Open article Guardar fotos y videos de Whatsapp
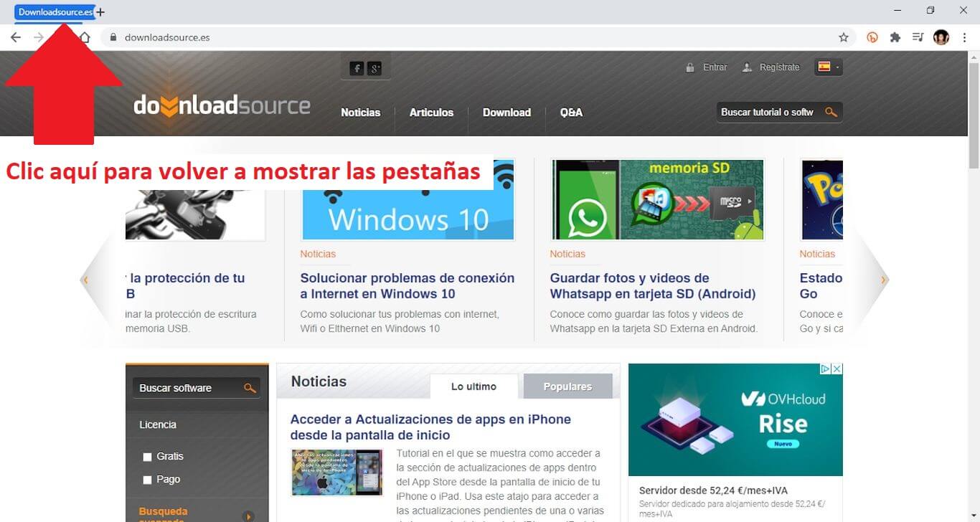Viewport: 980px width, 522px height. coord(653,285)
